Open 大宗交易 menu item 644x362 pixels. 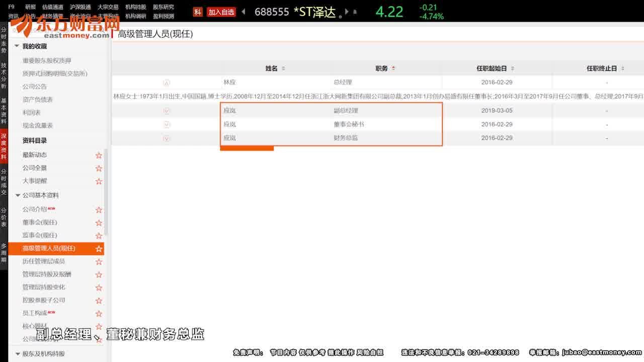coord(108,7)
